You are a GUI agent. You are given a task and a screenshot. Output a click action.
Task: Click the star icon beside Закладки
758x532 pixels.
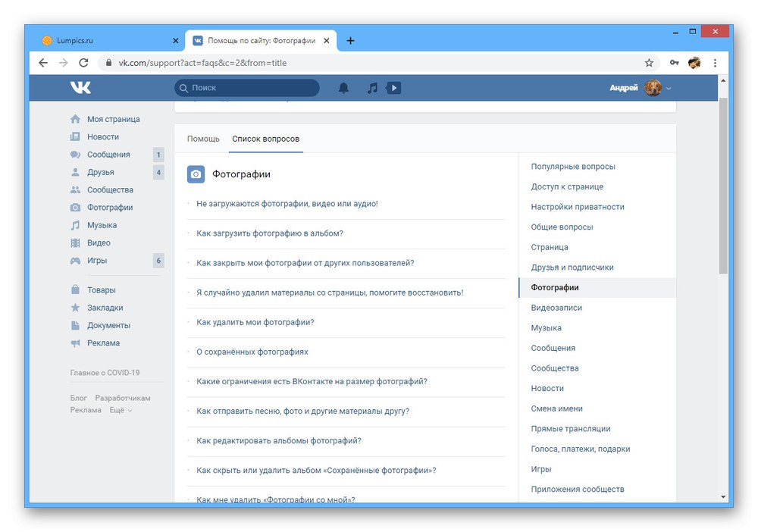pos(75,308)
